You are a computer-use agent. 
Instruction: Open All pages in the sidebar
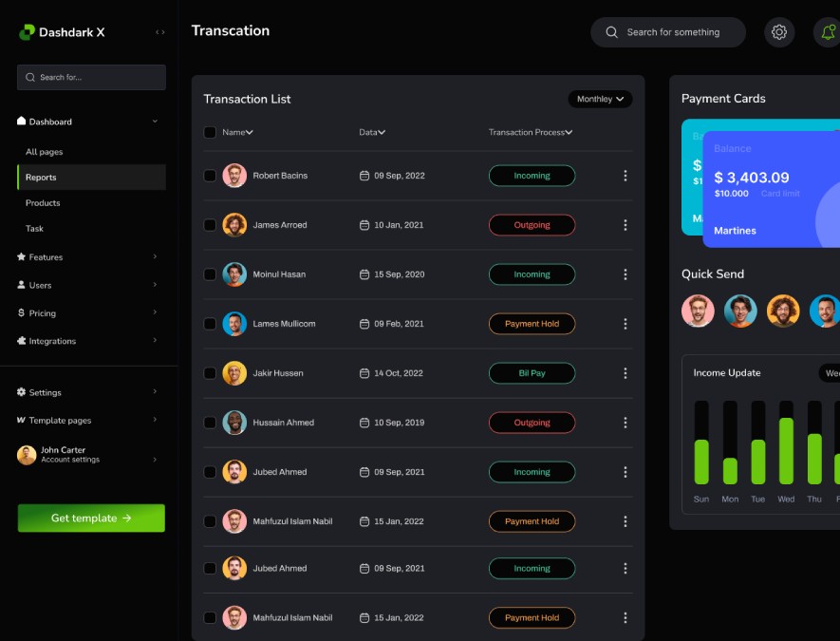(44, 152)
